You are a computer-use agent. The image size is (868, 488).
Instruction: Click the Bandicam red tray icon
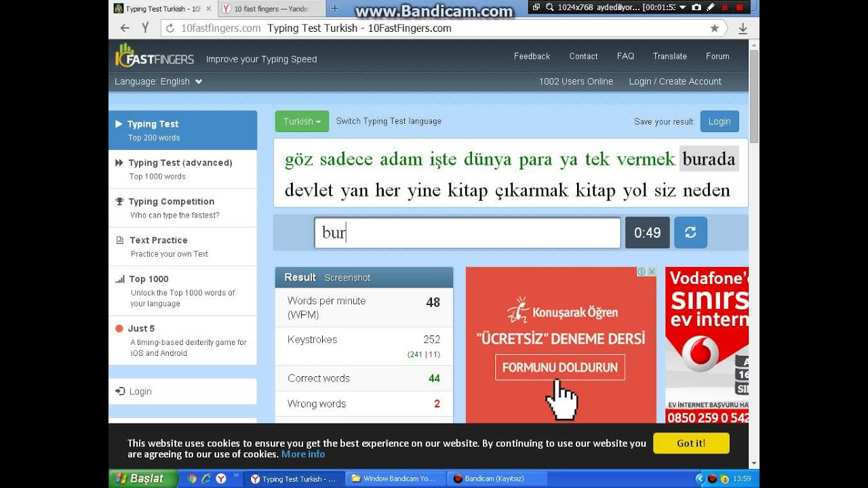click(x=712, y=479)
